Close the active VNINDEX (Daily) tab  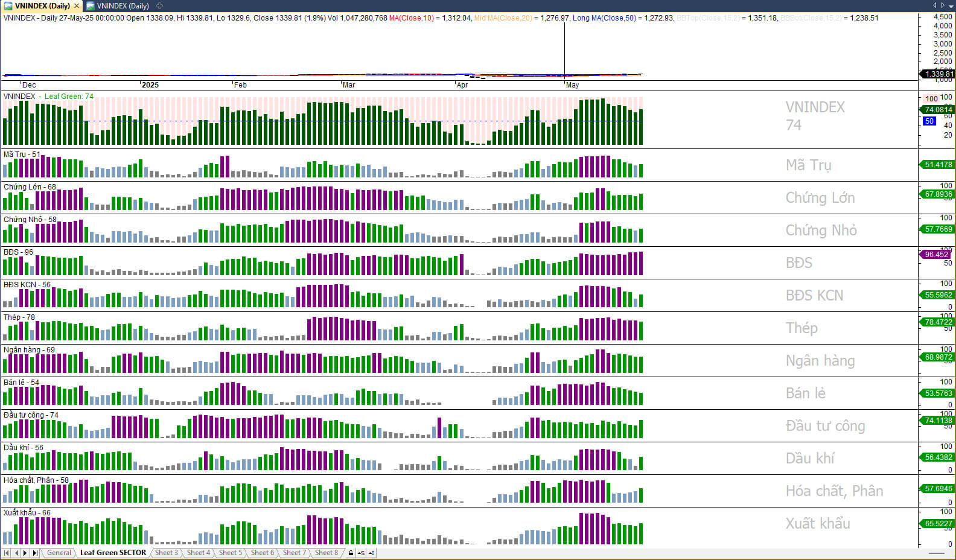pos(77,6)
